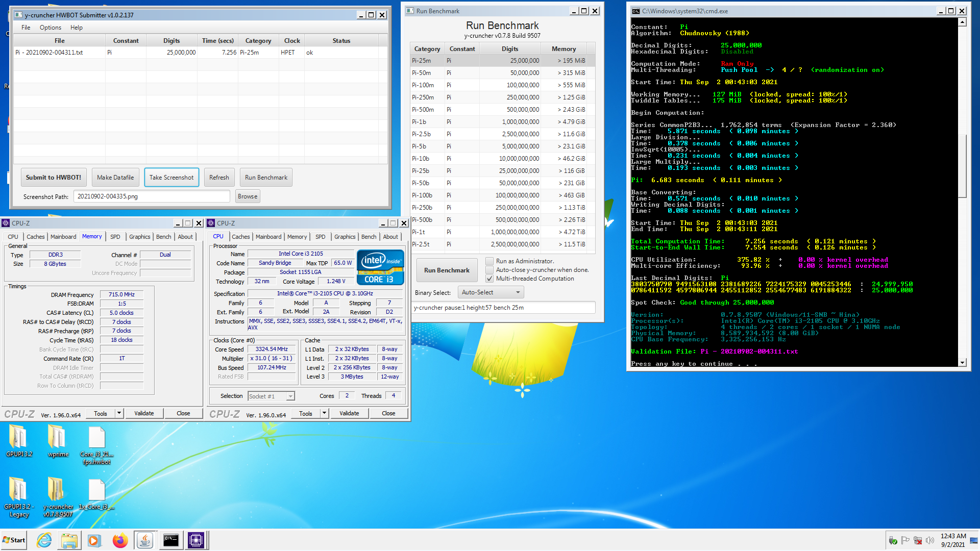
Task: Switch to SPD tab in right CPU-Z
Action: pyautogui.click(x=320, y=237)
